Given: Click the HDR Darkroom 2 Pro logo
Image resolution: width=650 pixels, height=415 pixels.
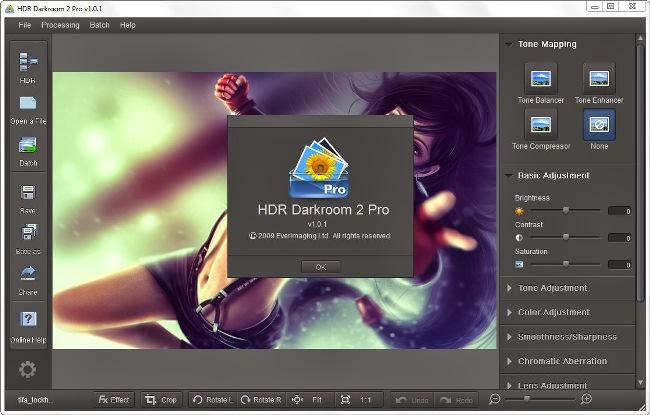Looking at the screenshot, I should coord(319,167).
